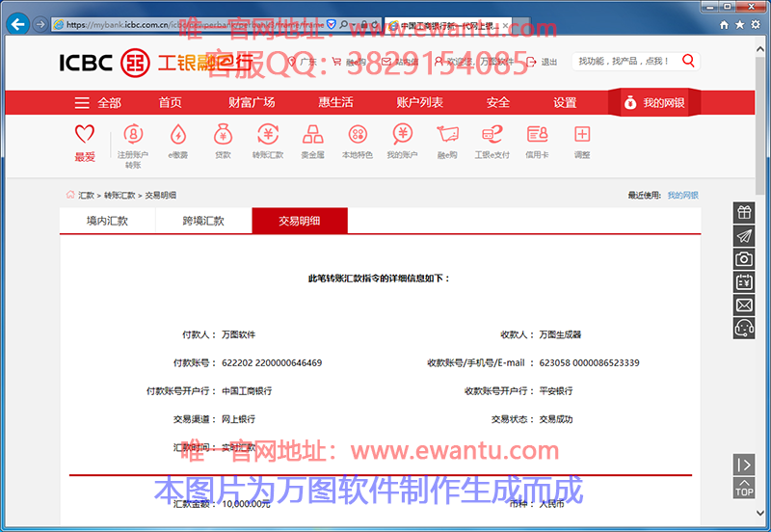Open 财富广场 menu item
Viewport: 771px width, 532px height.
(252, 103)
